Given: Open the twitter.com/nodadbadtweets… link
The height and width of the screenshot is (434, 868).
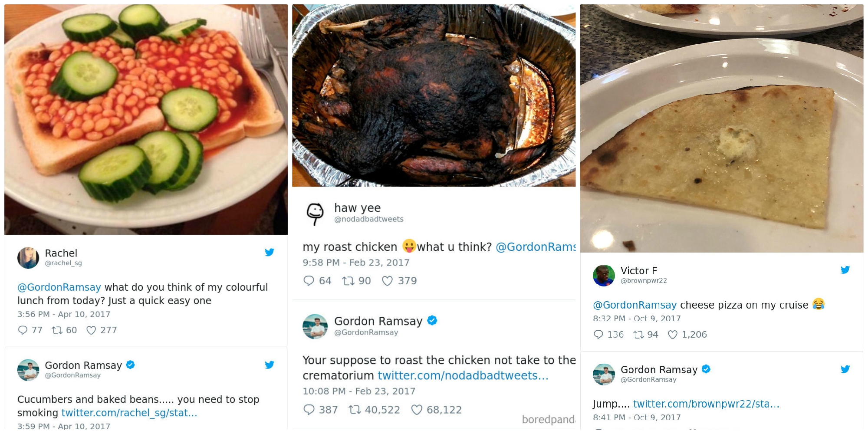Looking at the screenshot, I should pyautogui.click(x=463, y=375).
